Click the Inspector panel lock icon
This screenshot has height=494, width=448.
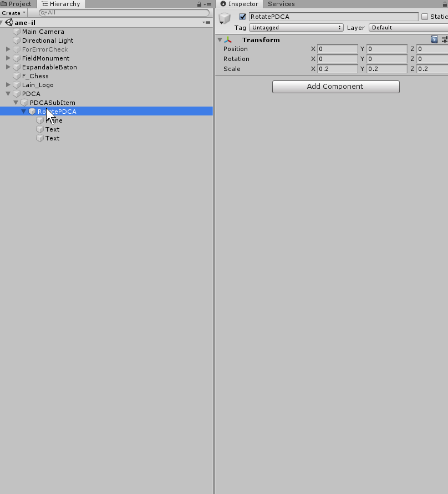coord(445,4)
